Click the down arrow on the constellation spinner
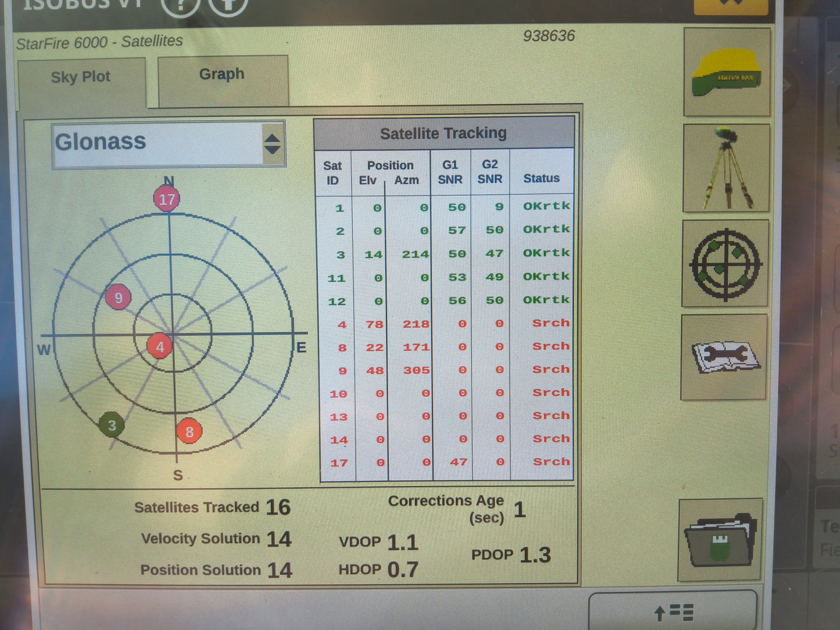This screenshot has width=840, height=630. pyautogui.click(x=272, y=150)
